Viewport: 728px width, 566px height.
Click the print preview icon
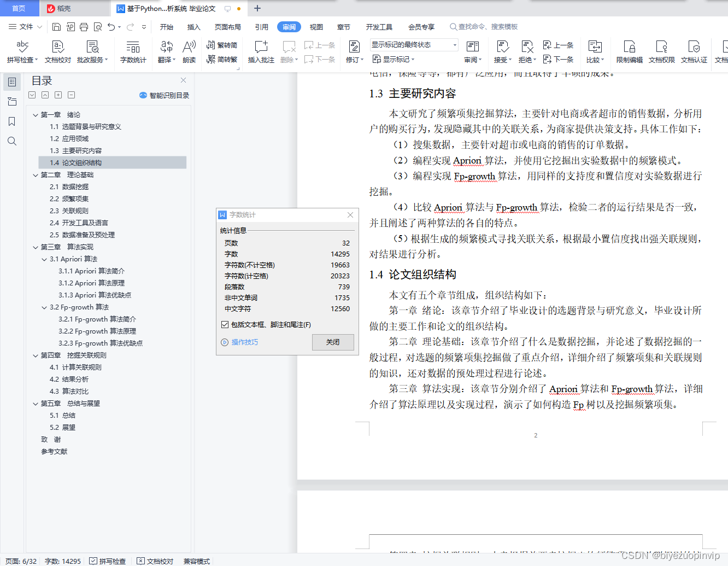click(x=98, y=26)
